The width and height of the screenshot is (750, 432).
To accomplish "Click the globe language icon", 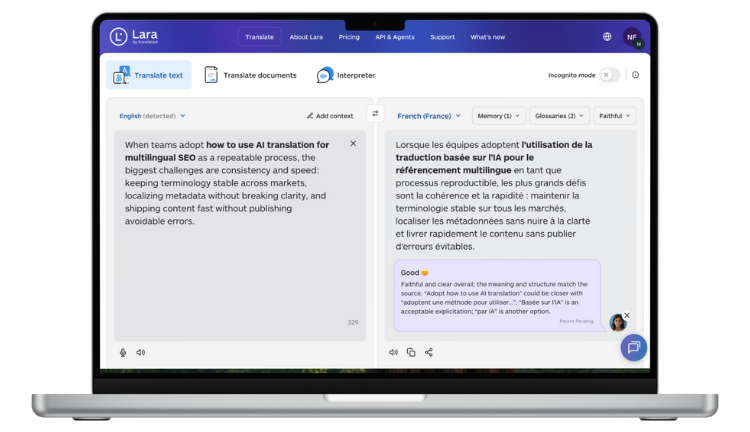I will [x=607, y=37].
